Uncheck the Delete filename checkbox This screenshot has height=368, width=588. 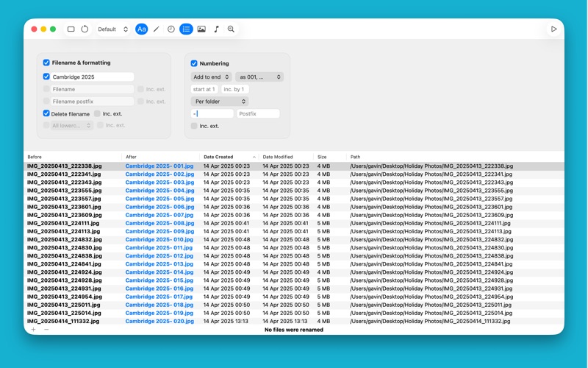(x=46, y=113)
